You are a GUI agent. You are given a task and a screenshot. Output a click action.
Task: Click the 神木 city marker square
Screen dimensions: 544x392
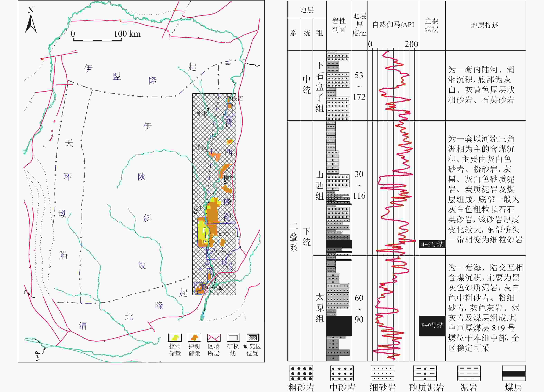208,109
